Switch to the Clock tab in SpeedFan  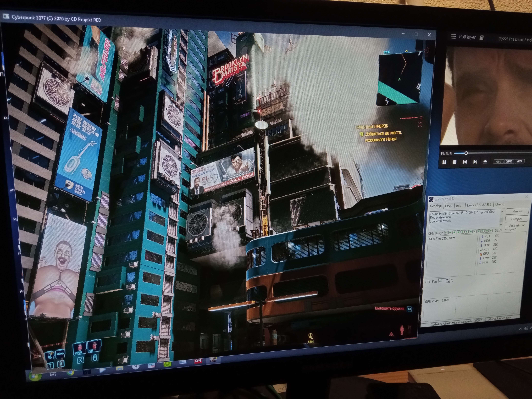click(448, 206)
